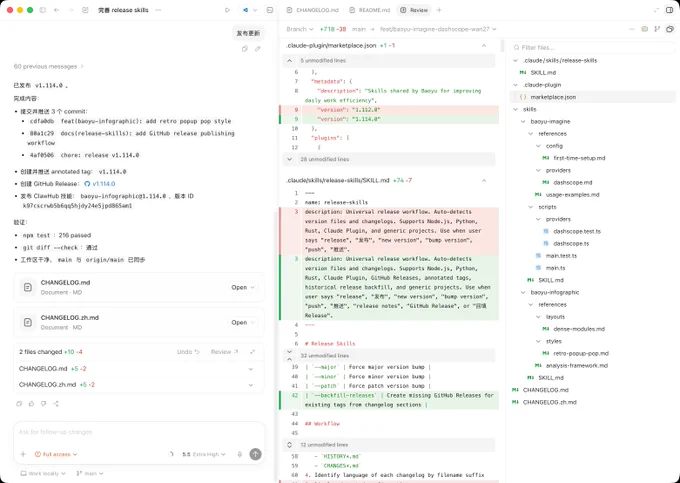This screenshot has height=483, width=680.
Task: Expand the review panel fullscreen icon
Action: pyautogui.click(x=656, y=10)
